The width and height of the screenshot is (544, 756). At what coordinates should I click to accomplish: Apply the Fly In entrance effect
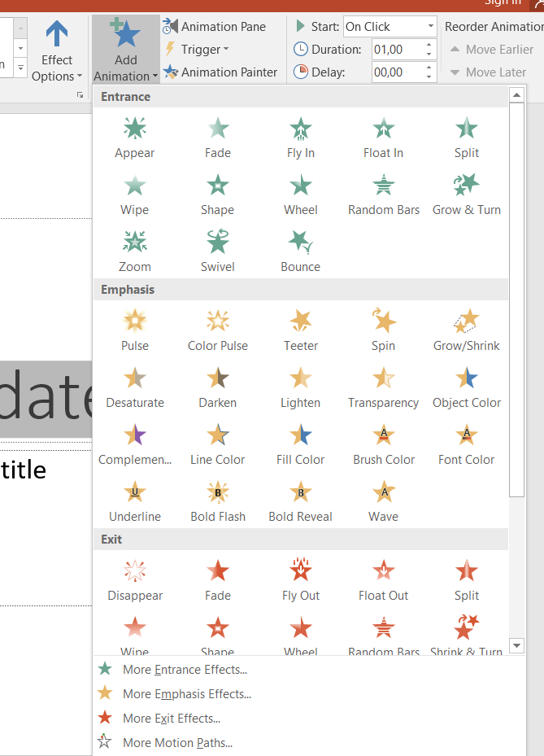[301, 138]
